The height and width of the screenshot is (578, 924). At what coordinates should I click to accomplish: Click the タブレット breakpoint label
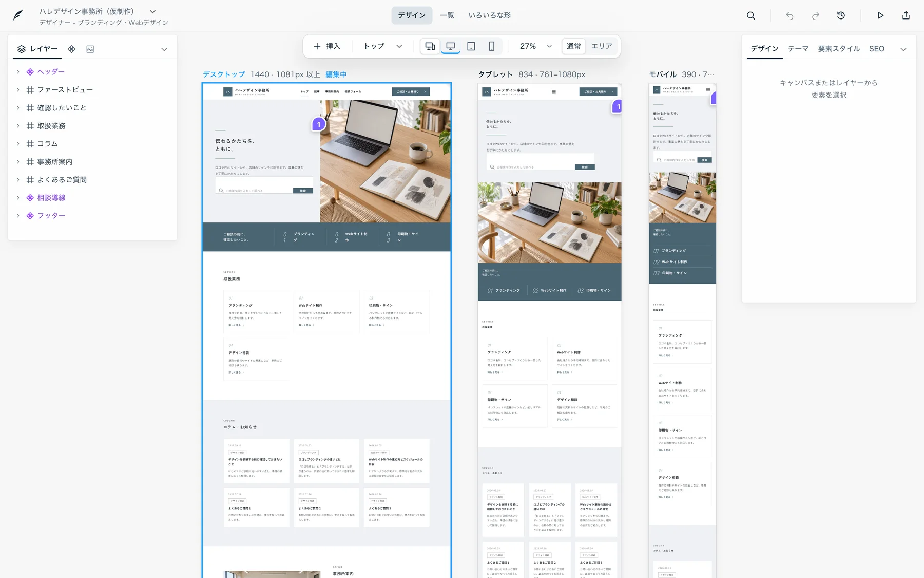(495, 74)
